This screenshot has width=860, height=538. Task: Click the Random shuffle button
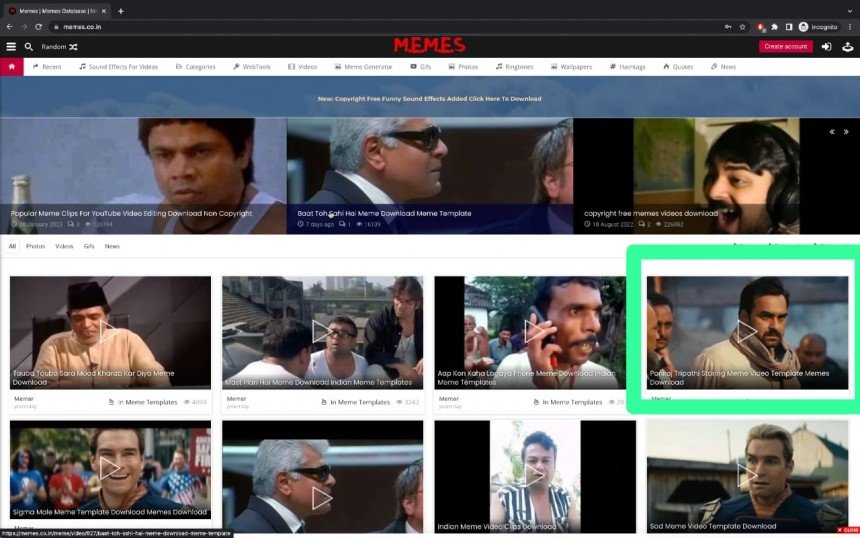(x=59, y=47)
